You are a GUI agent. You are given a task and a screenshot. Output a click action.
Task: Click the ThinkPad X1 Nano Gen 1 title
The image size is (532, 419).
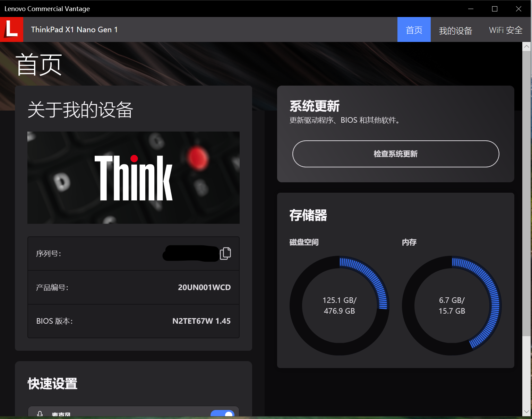tap(74, 29)
